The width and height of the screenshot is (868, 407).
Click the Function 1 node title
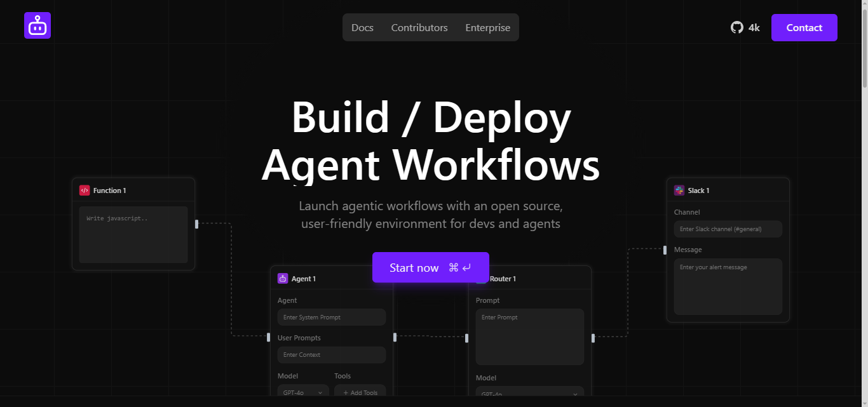pyautogui.click(x=109, y=190)
